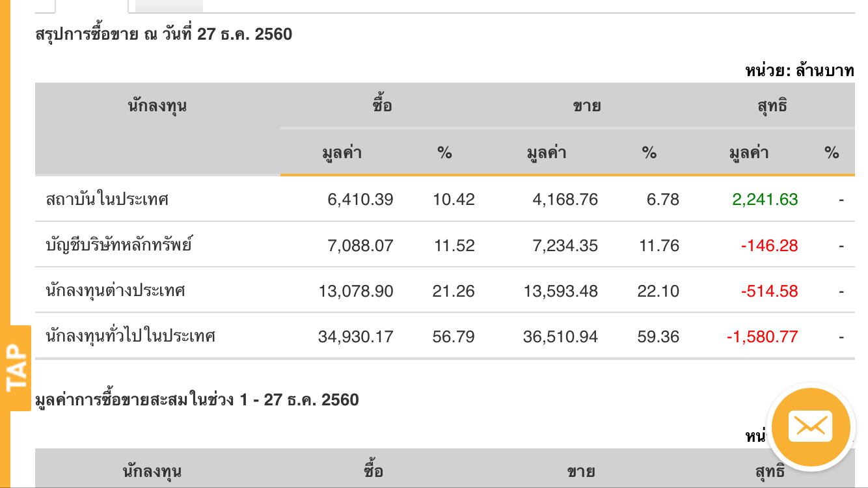
Task: Select the บัญชีบริษัทหลักทรัพย์ row label
Action: click(119, 245)
